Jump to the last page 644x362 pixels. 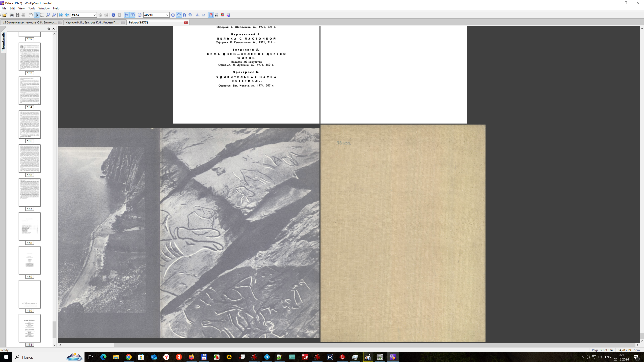pos(106,15)
